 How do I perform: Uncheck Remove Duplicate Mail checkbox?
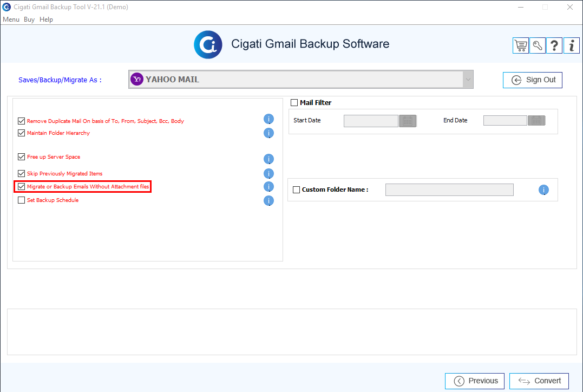[x=21, y=121]
